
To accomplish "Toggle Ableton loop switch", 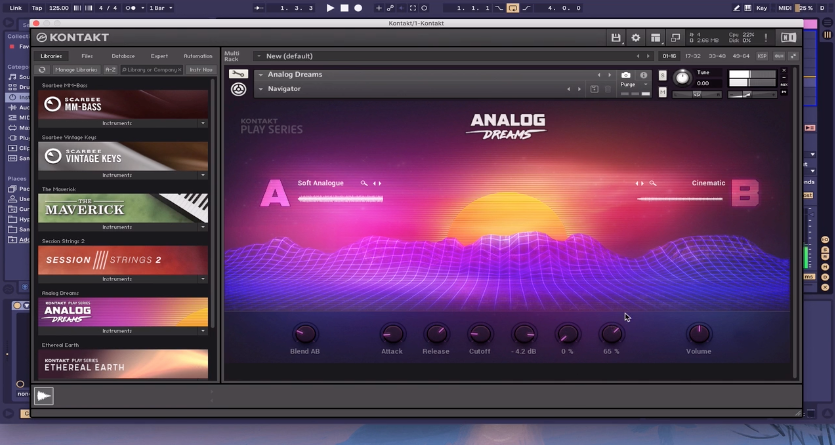I will coord(512,8).
